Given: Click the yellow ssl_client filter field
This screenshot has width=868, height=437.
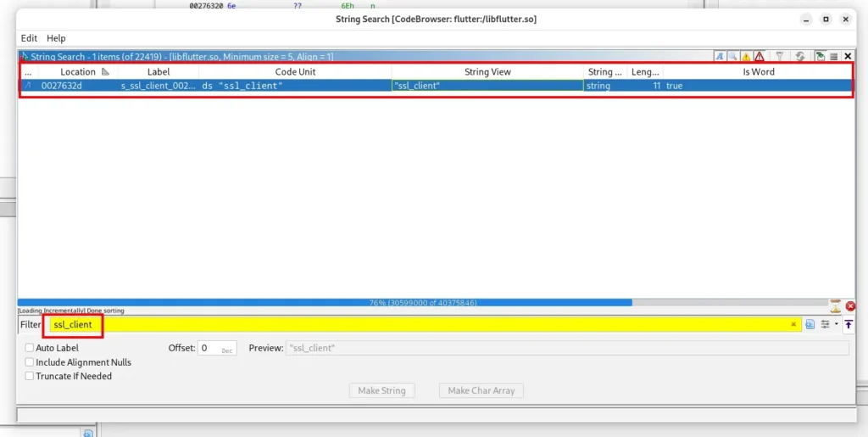Looking at the screenshot, I should point(424,325).
